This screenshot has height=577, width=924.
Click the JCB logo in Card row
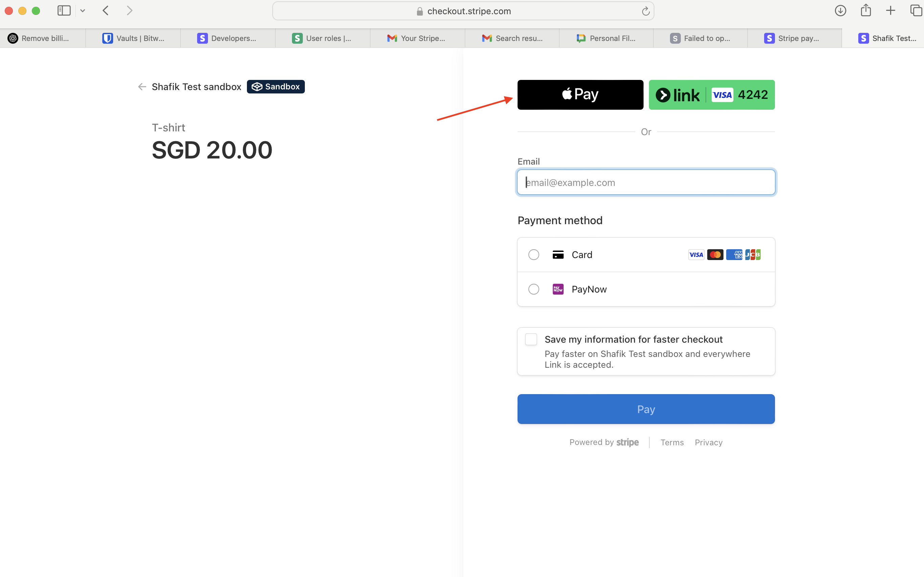753,255
